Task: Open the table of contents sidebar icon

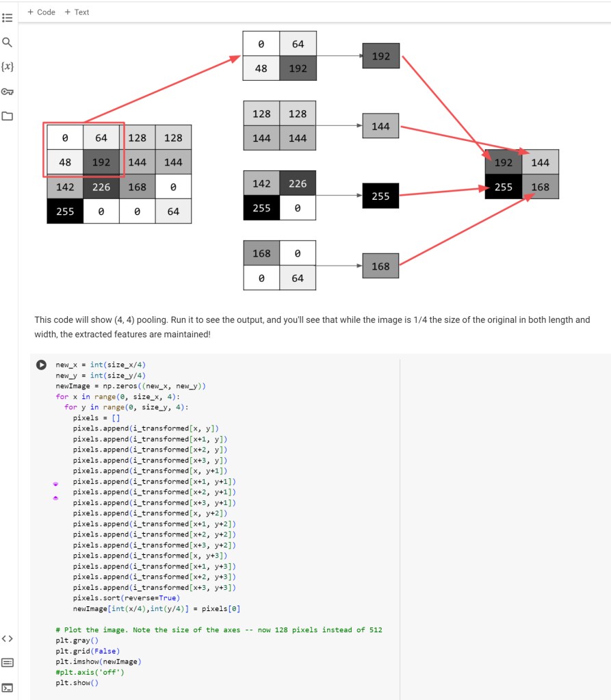Action: 8,18
